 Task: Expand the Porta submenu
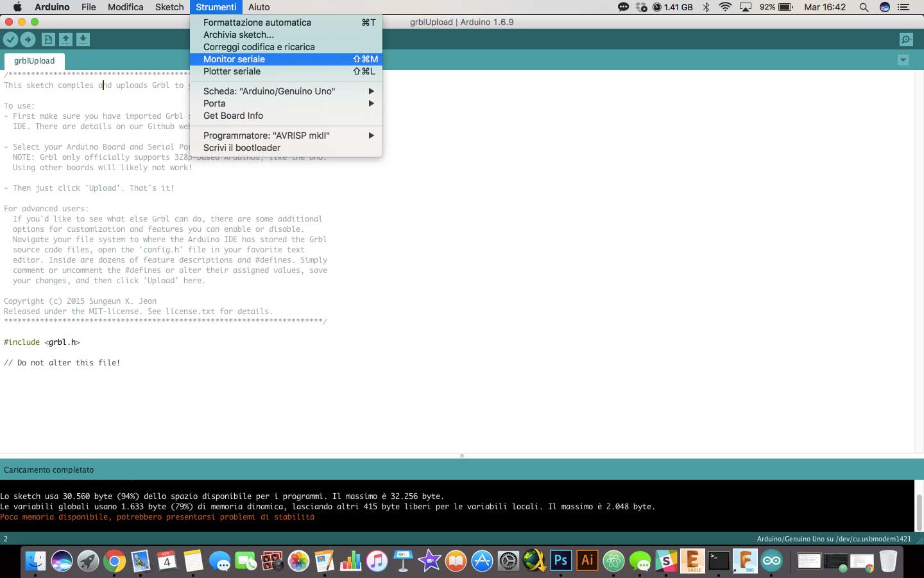click(x=286, y=103)
